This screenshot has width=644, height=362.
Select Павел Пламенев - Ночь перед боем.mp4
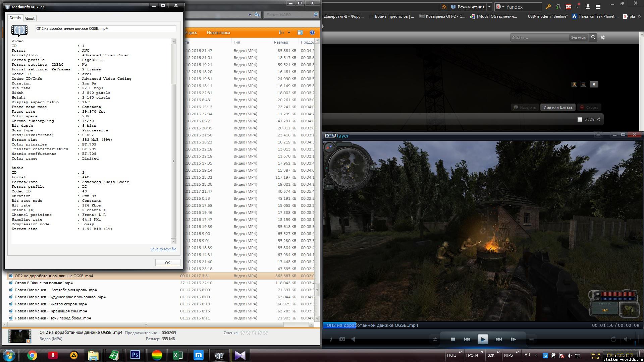(160, 318)
